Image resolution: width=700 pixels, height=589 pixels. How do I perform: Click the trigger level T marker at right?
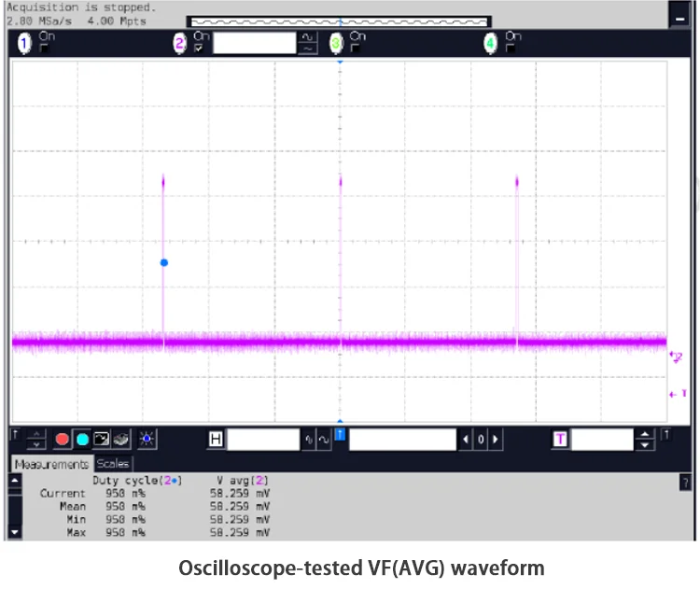coord(678,394)
